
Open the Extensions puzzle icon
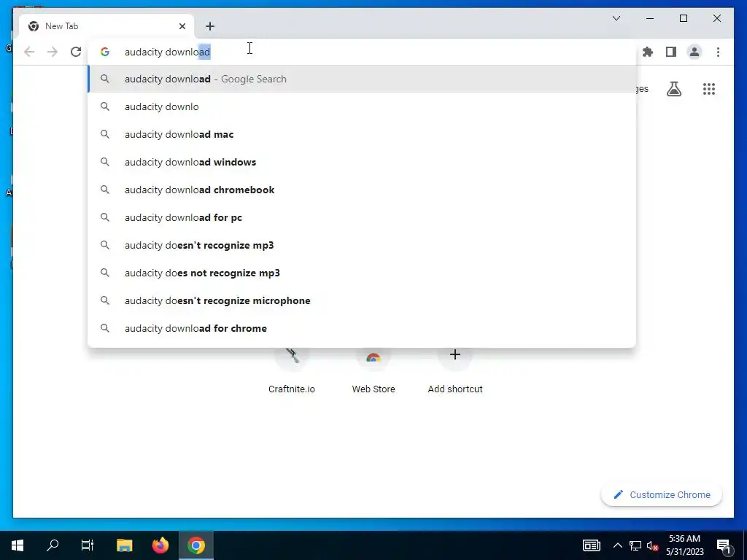[x=648, y=52]
